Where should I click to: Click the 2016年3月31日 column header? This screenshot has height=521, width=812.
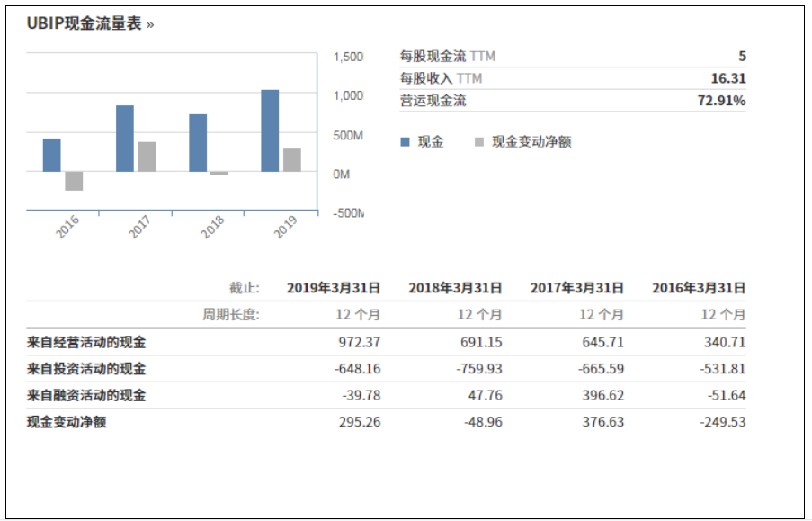[699, 288]
